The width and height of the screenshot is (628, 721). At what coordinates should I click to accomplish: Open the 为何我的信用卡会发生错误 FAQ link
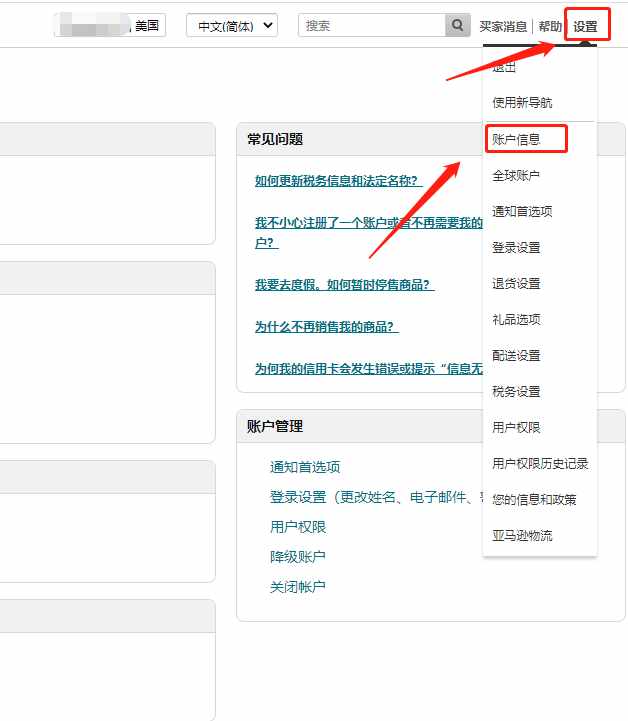pyautogui.click(x=369, y=368)
